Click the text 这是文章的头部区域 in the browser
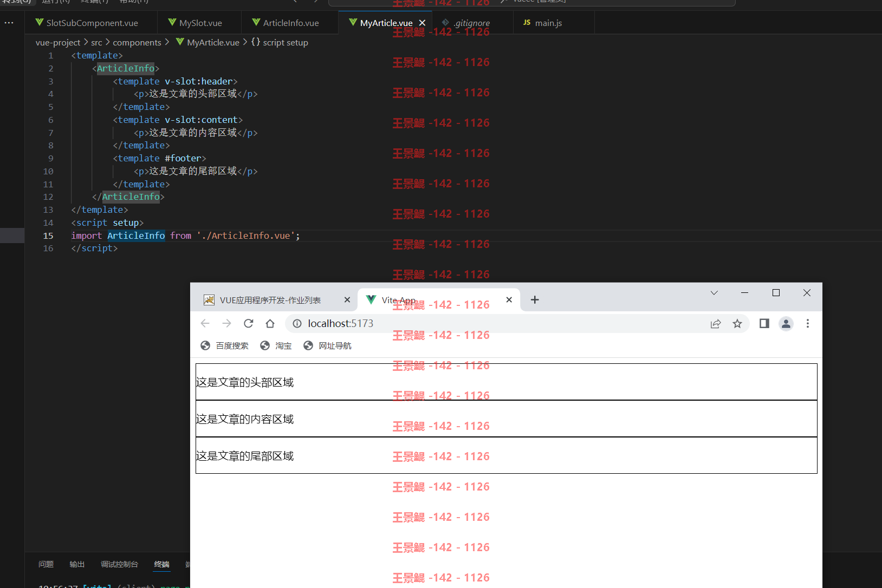 (245, 382)
